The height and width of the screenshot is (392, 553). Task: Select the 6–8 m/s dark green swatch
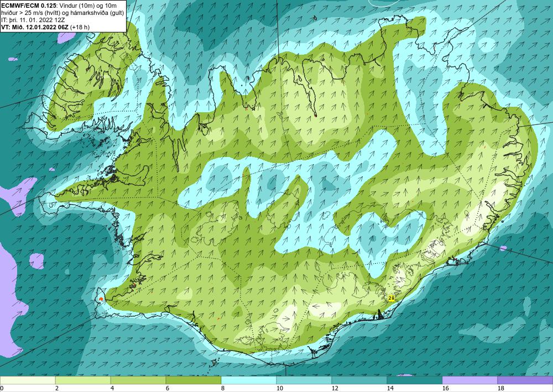click(x=194, y=380)
